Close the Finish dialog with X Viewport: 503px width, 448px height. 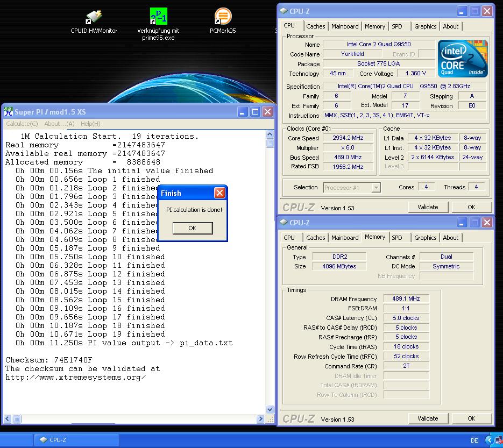(219, 193)
